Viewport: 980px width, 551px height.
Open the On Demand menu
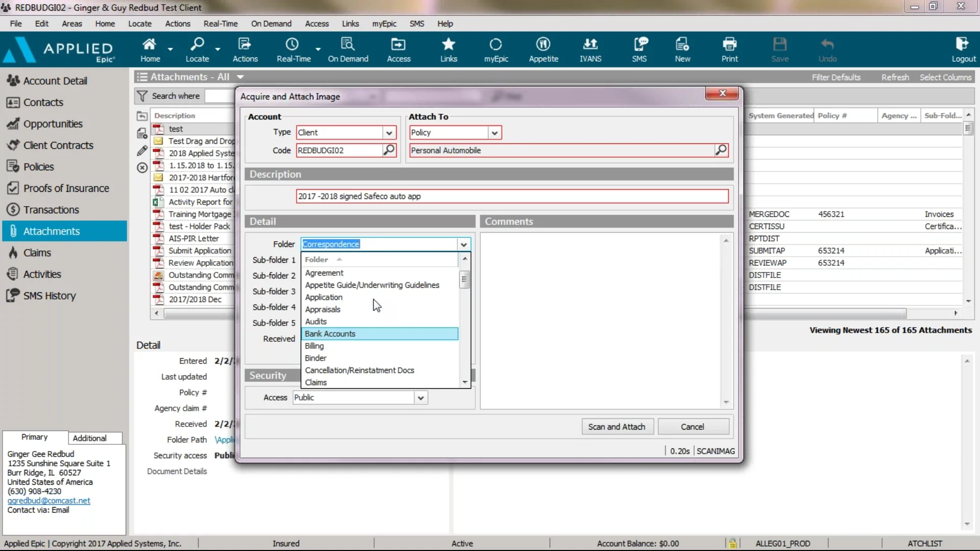coord(271,23)
